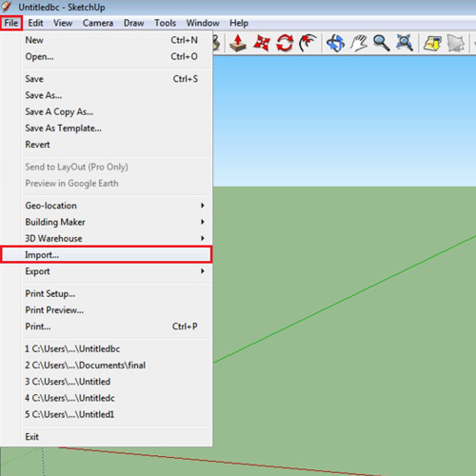Choose Print Setup... entry

pos(107,293)
